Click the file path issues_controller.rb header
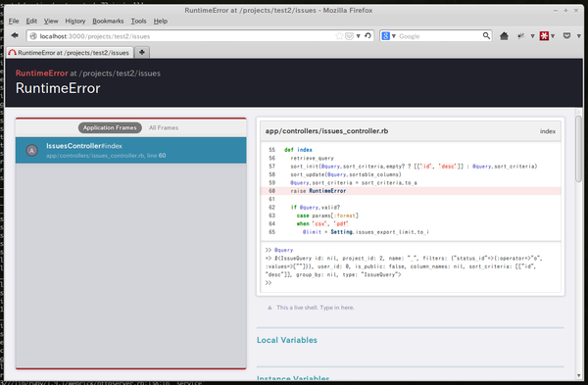Viewport: 588px width, 385px height. click(326, 131)
